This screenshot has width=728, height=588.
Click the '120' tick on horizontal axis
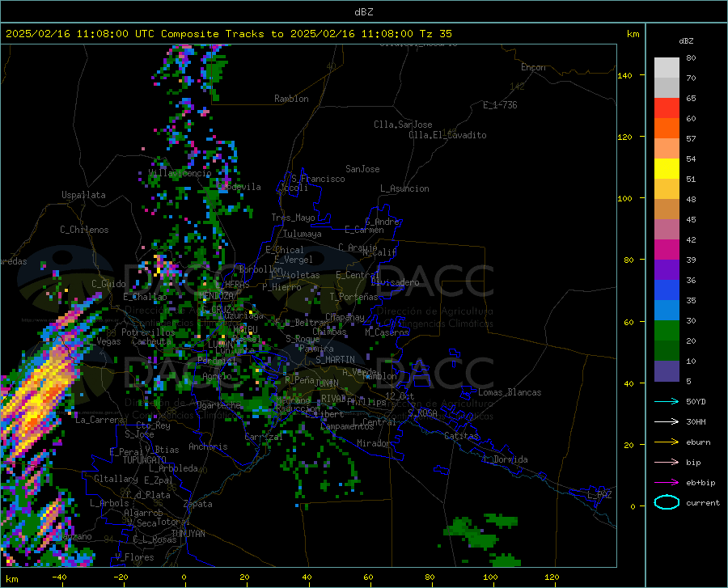pos(552,577)
